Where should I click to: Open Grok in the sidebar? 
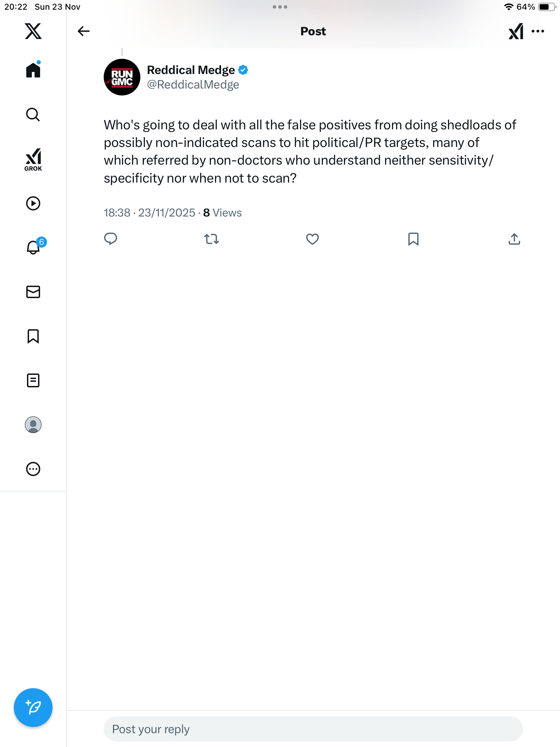(x=33, y=159)
